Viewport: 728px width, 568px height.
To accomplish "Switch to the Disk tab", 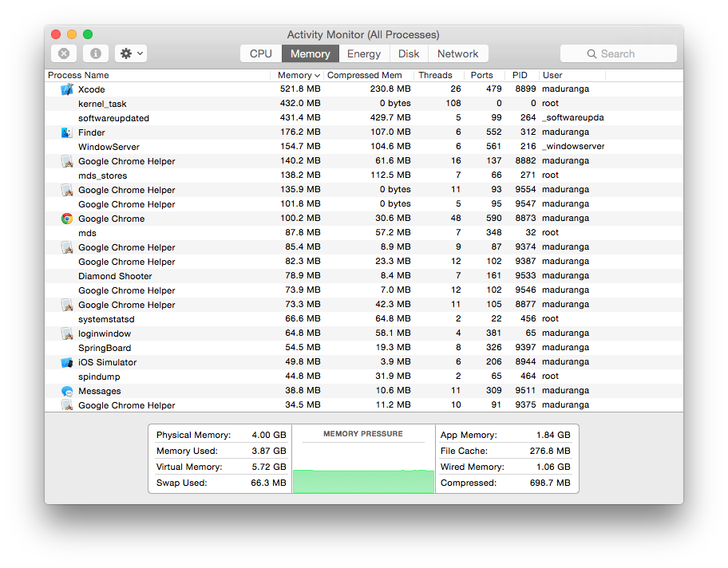I will (x=409, y=53).
